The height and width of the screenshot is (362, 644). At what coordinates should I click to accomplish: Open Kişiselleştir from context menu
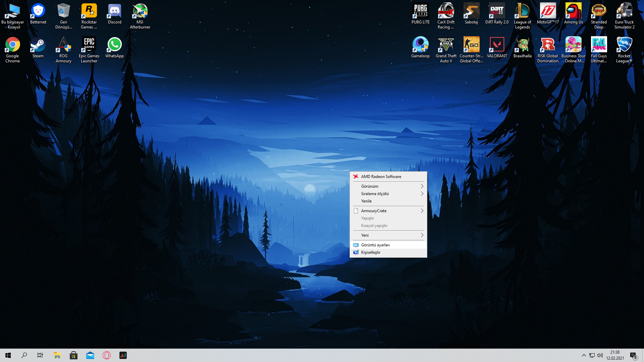tap(388, 252)
